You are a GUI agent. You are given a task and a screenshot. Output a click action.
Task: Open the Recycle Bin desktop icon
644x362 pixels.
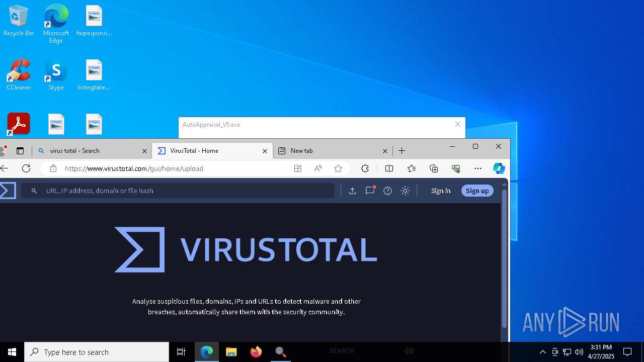pyautogui.click(x=19, y=21)
